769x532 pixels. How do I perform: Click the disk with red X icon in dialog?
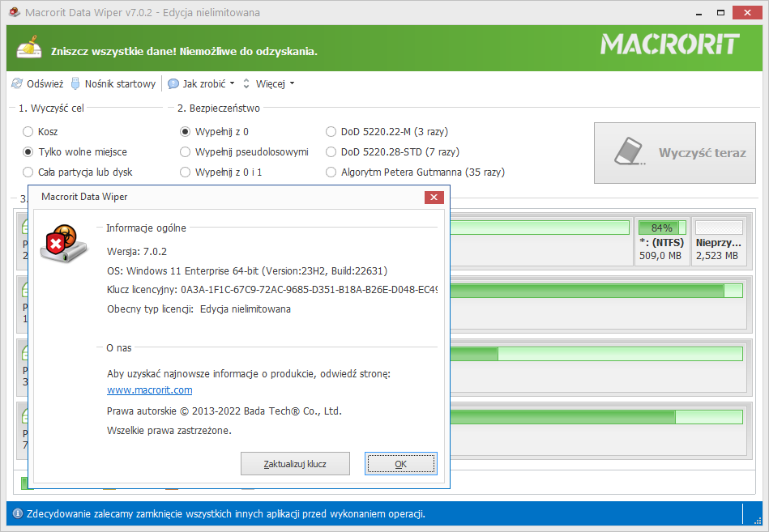(x=63, y=244)
